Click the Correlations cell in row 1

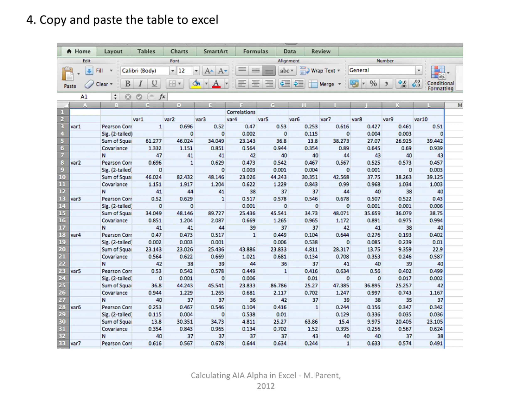(x=241, y=112)
